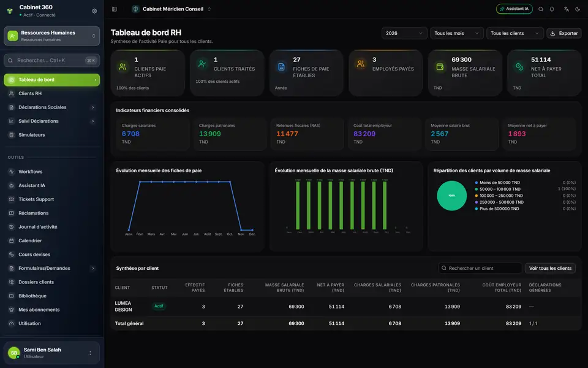This screenshot has width=588, height=368.
Task: Click the Actif status badge for LUMEA DESIGN
Action: pyautogui.click(x=159, y=306)
